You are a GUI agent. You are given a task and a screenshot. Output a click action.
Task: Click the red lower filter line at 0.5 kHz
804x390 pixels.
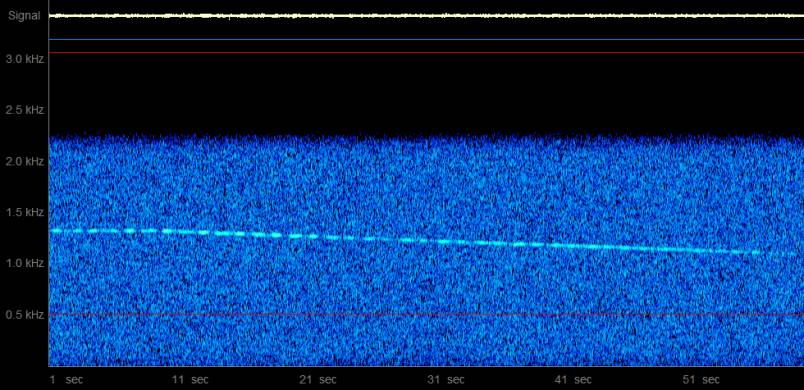point(426,314)
